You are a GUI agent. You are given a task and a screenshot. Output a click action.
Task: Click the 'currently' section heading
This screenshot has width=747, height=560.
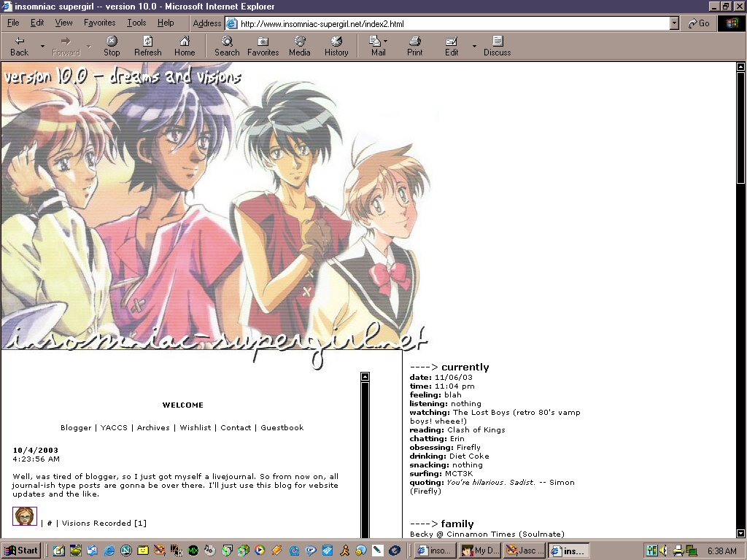465,367
